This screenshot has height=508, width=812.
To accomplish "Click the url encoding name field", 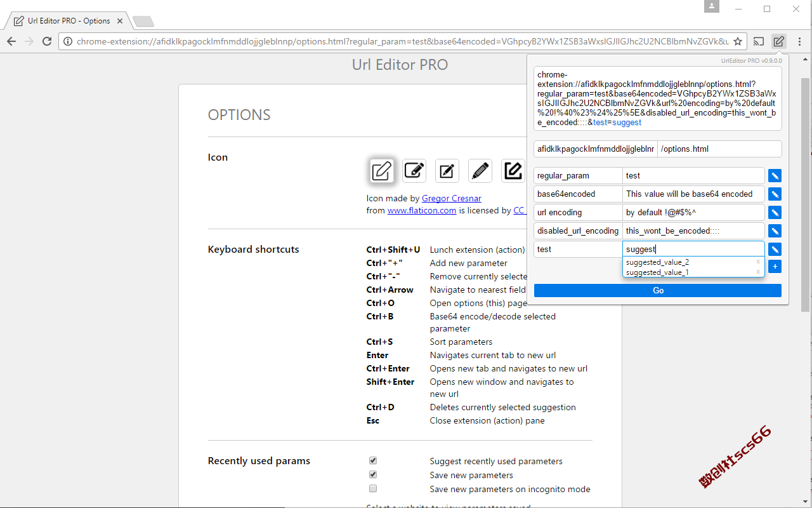I will pos(578,213).
